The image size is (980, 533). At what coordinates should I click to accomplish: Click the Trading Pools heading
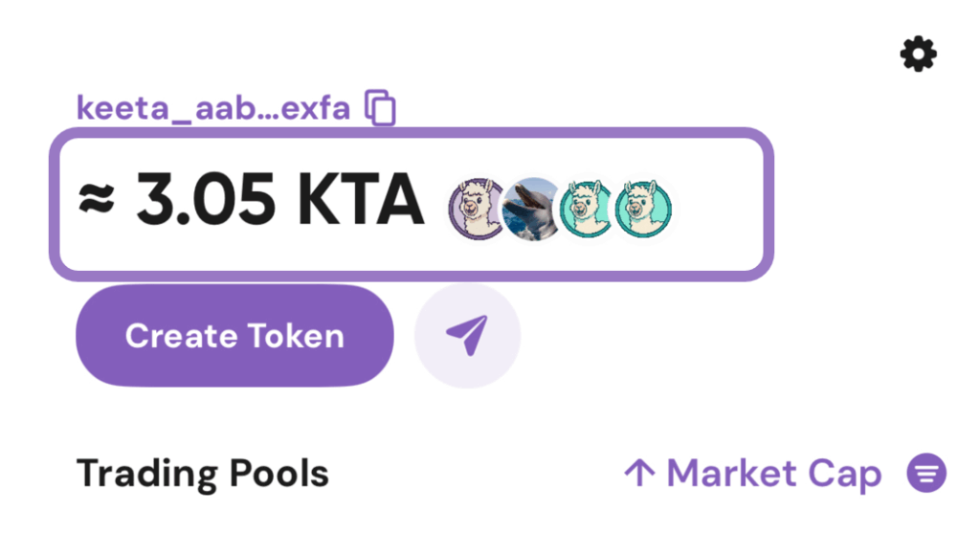coord(203,473)
